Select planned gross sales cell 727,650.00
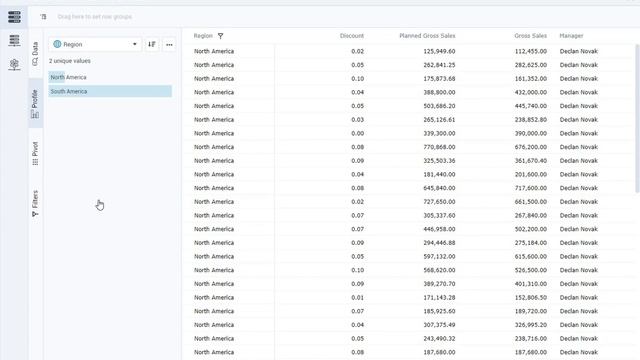Screen dimensions: 640x360 pos(439,202)
